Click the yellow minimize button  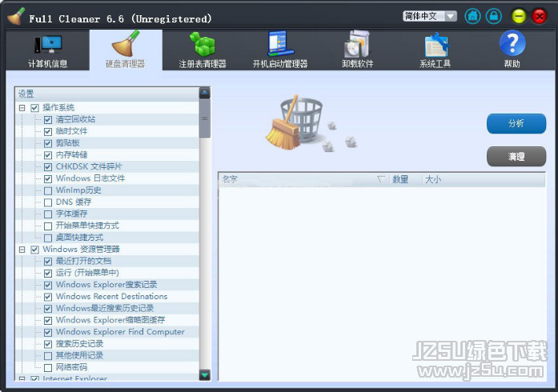pyautogui.click(x=519, y=16)
